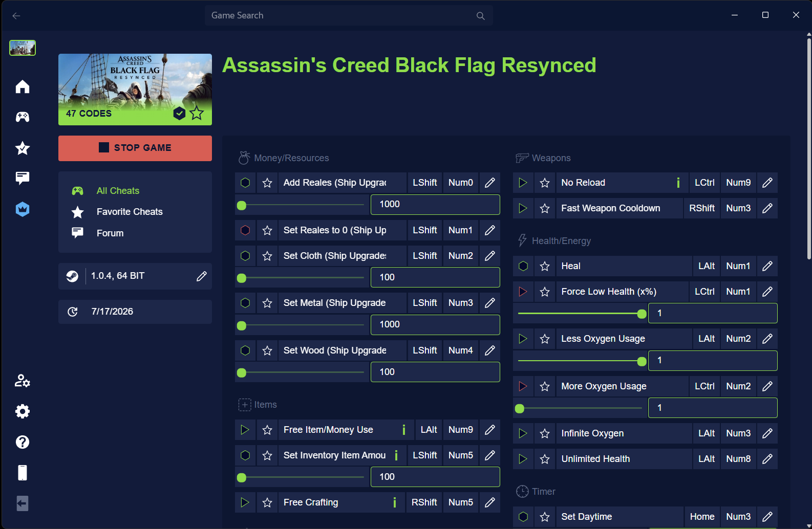Edit hotkey for No Reload cheat

767,183
